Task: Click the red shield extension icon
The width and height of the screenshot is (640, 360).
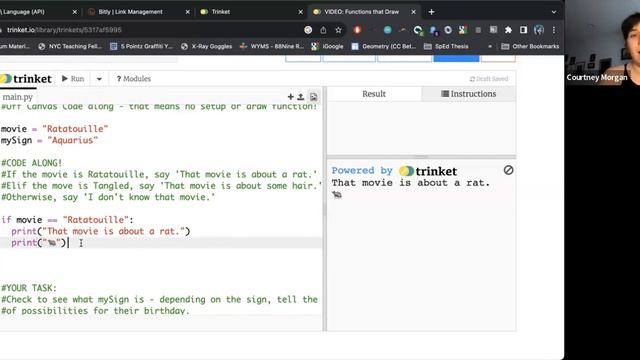Action: [x=357, y=30]
